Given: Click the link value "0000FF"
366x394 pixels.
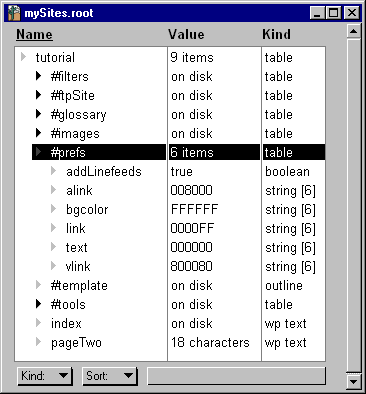Looking at the screenshot, I should point(192,228).
